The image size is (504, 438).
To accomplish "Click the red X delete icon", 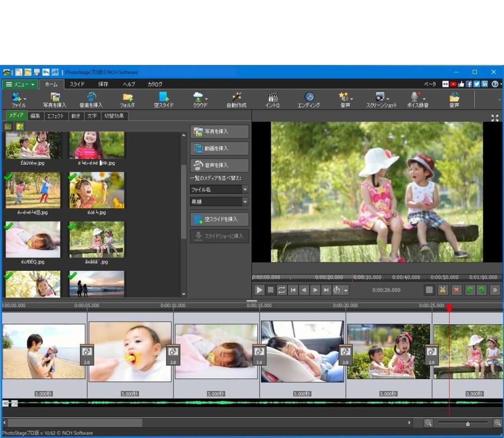I will coord(456,290).
